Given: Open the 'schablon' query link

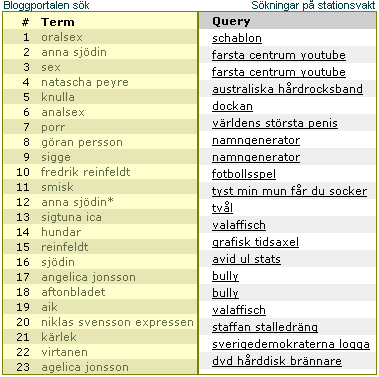Looking at the screenshot, I should click(x=237, y=38).
